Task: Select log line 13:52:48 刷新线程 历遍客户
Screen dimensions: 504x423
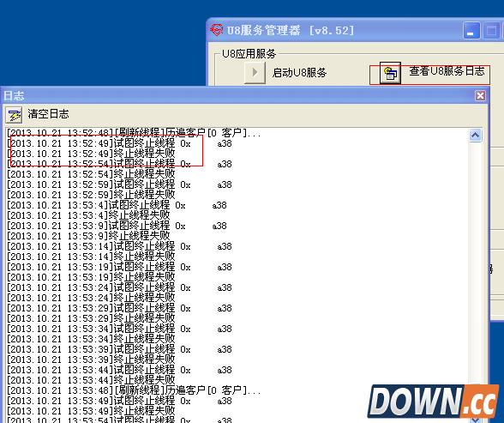Action: tap(134, 133)
